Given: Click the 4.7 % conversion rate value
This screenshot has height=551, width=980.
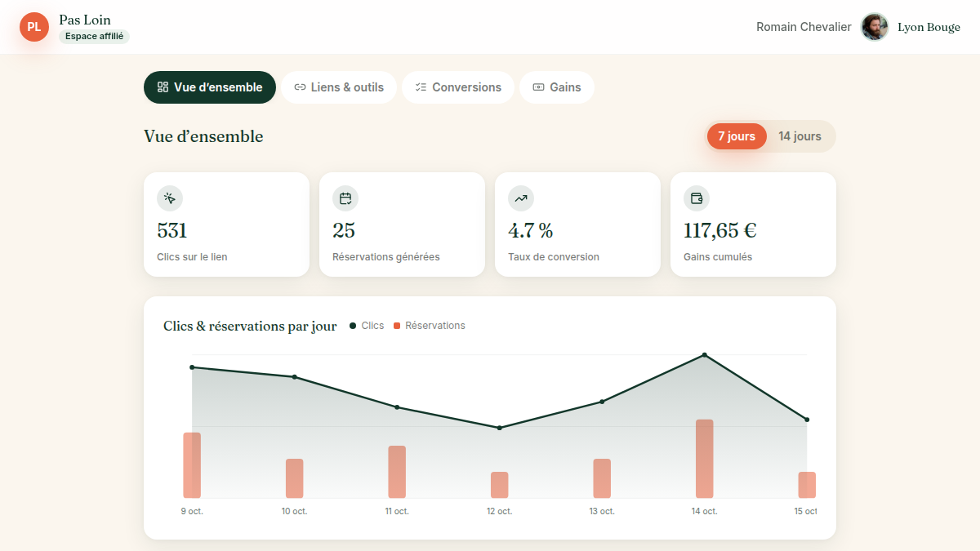Looking at the screenshot, I should (531, 231).
